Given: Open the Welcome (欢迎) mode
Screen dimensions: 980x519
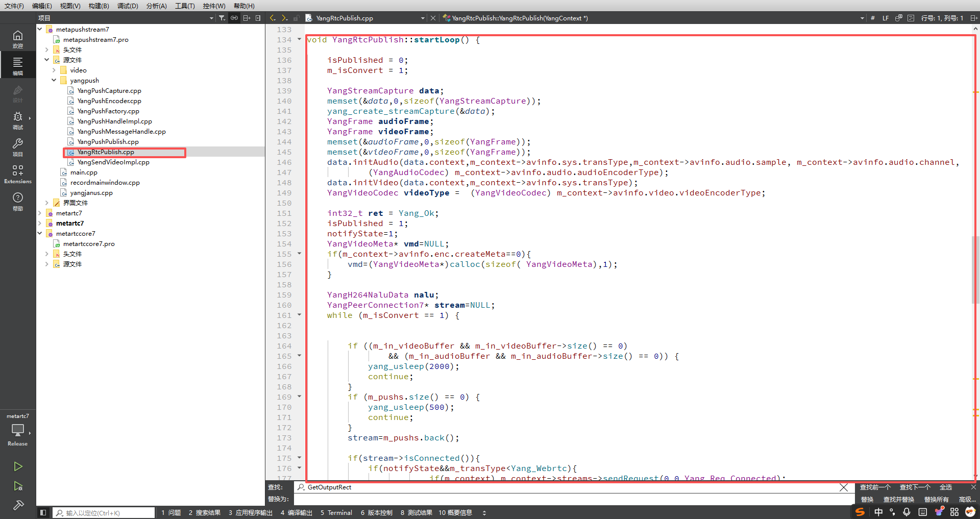Looking at the screenshot, I should [18, 38].
